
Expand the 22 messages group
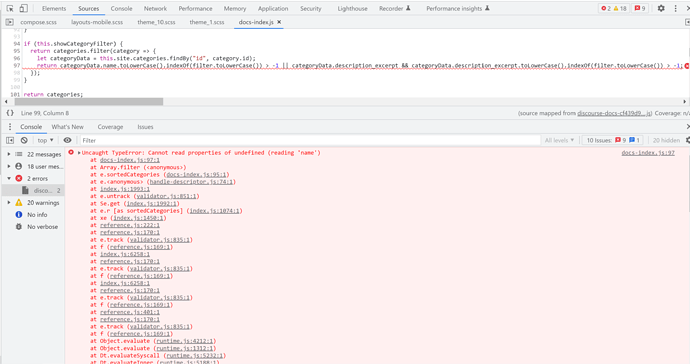[9, 154]
